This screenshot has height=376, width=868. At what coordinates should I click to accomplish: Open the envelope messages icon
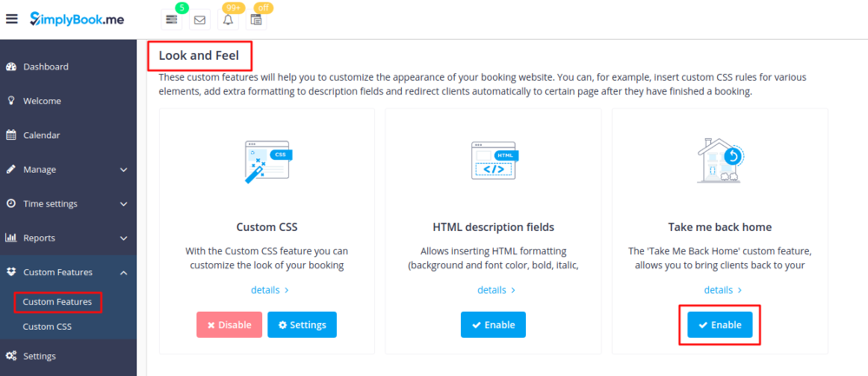pyautogui.click(x=200, y=19)
